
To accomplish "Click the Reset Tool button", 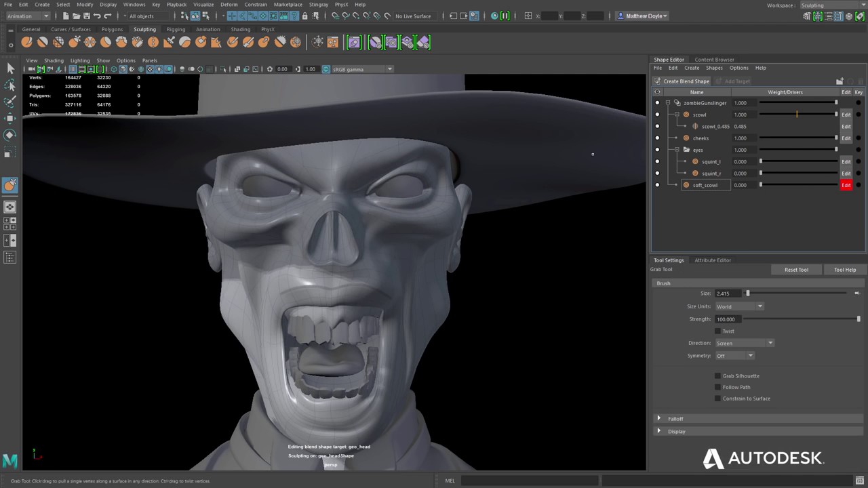I will [796, 270].
